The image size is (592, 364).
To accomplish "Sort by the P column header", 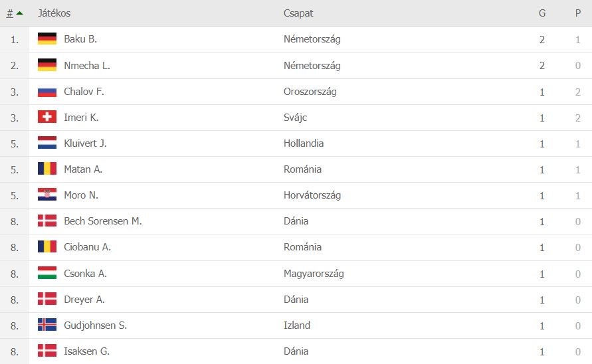I will pyautogui.click(x=578, y=13).
